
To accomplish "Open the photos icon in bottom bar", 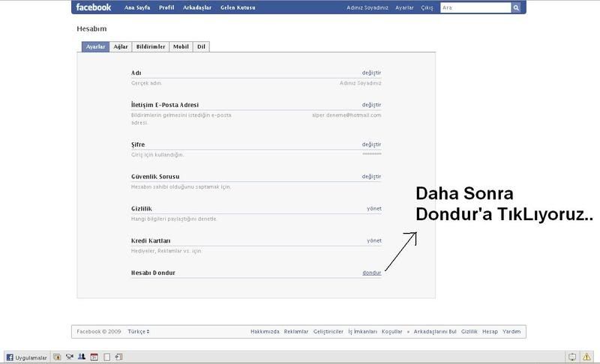I will [x=57, y=357].
